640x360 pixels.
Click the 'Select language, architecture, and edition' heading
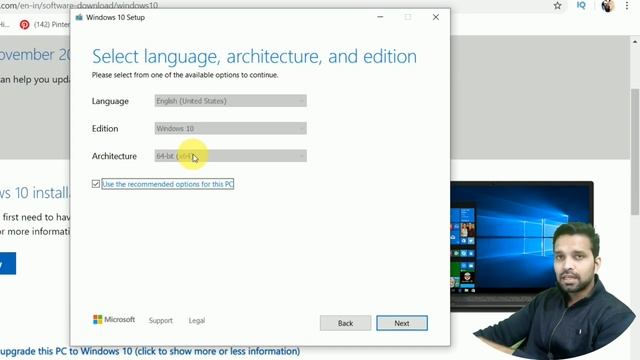click(254, 56)
